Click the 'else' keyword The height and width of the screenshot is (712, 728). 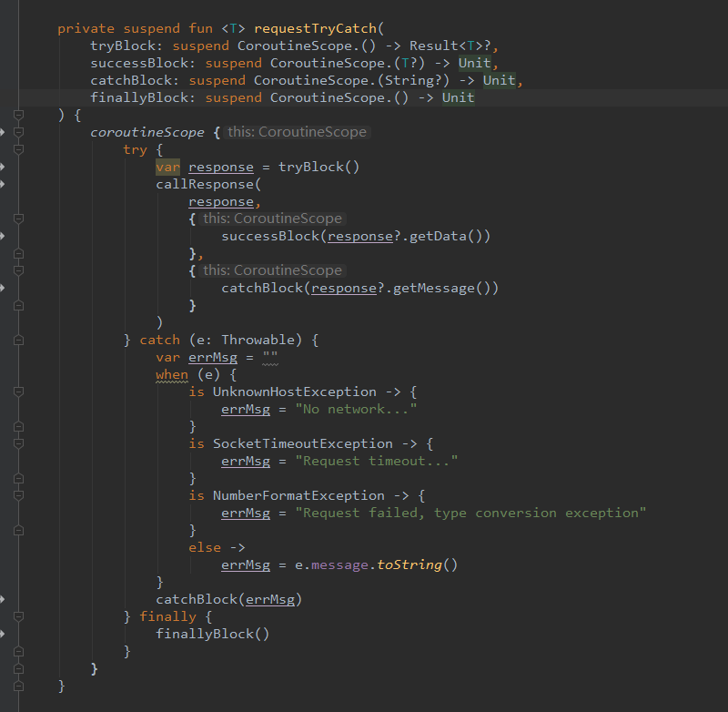click(x=205, y=547)
